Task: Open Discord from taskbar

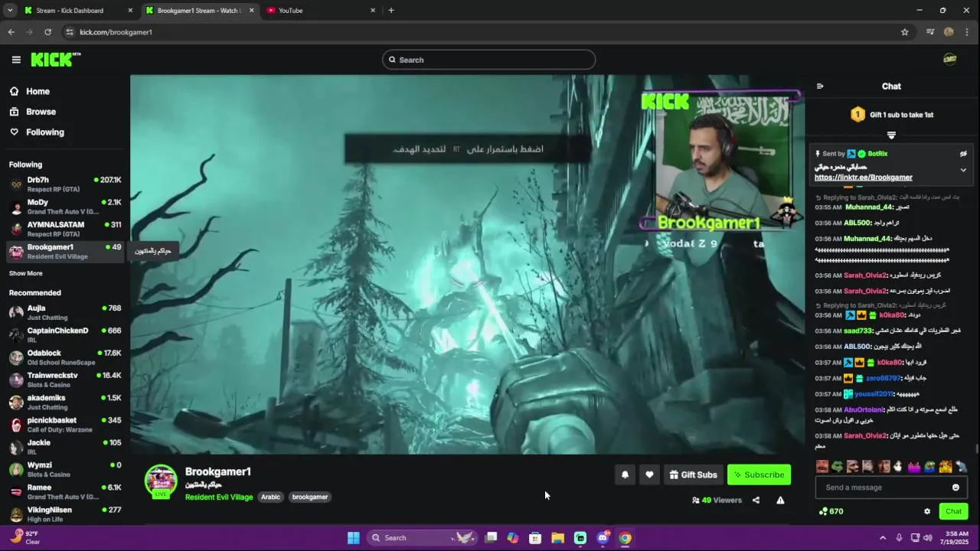Action: click(x=603, y=538)
